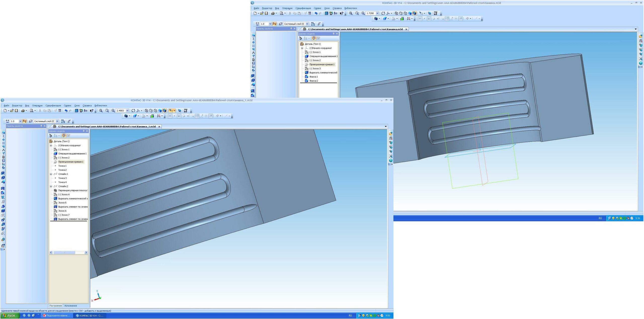Open the zoom scale 2.4883 dropdown

click(127, 111)
